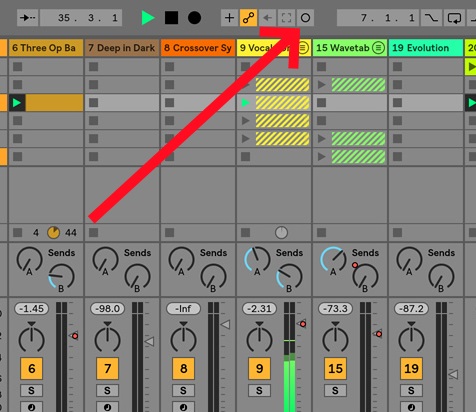Toggle Track Activator button 7

point(107,369)
